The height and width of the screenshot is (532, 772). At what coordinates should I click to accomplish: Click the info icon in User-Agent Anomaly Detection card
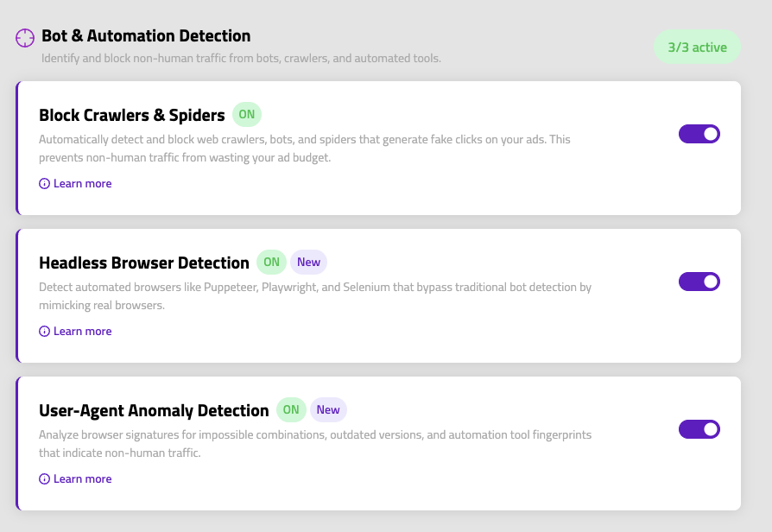coord(44,478)
